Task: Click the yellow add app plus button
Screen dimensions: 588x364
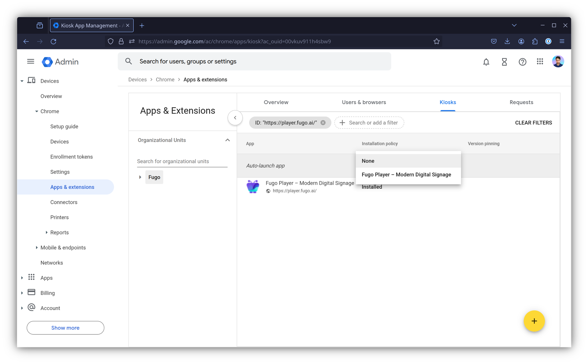Action: (x=534, y=321)
